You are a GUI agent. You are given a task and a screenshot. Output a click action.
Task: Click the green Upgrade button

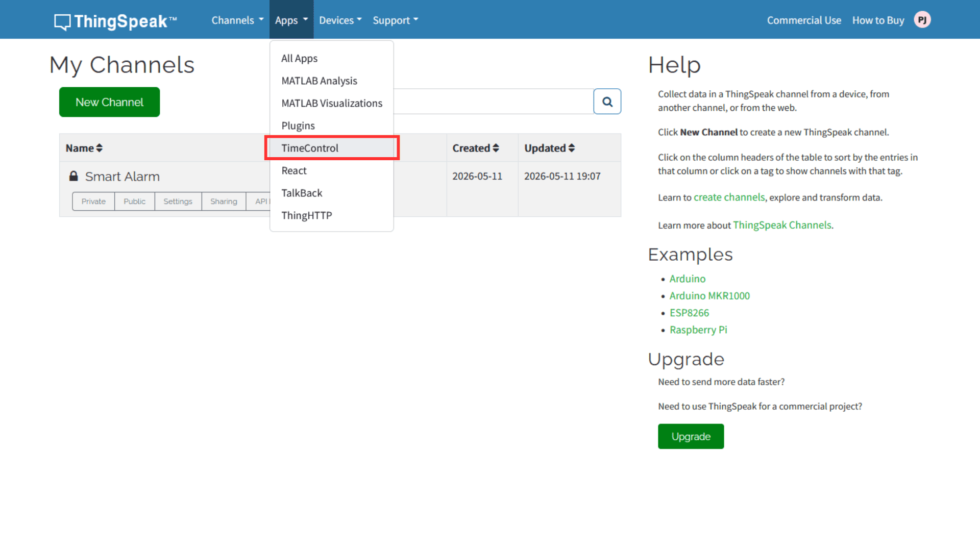click(691, 436)
